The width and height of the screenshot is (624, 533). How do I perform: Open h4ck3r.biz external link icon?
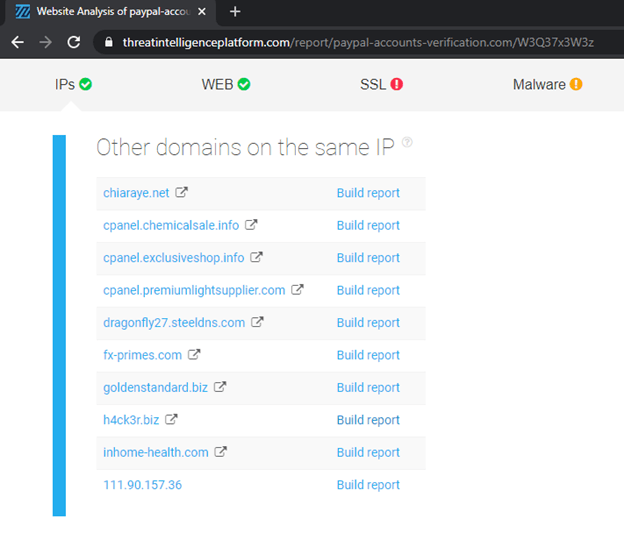point(171,419)
